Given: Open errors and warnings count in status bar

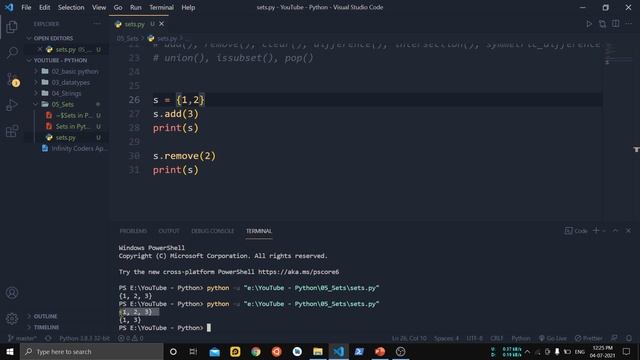Looking at the screenshot, I should pyautogui.click(x=131, y=338).
